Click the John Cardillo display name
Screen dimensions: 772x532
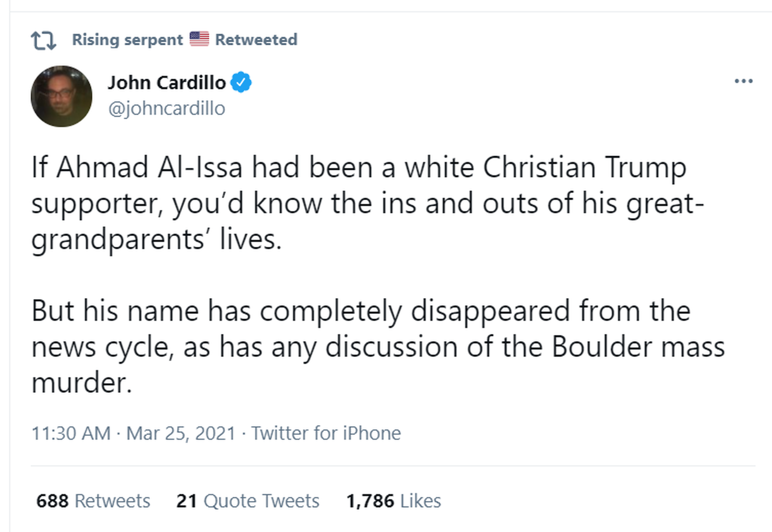167,82
